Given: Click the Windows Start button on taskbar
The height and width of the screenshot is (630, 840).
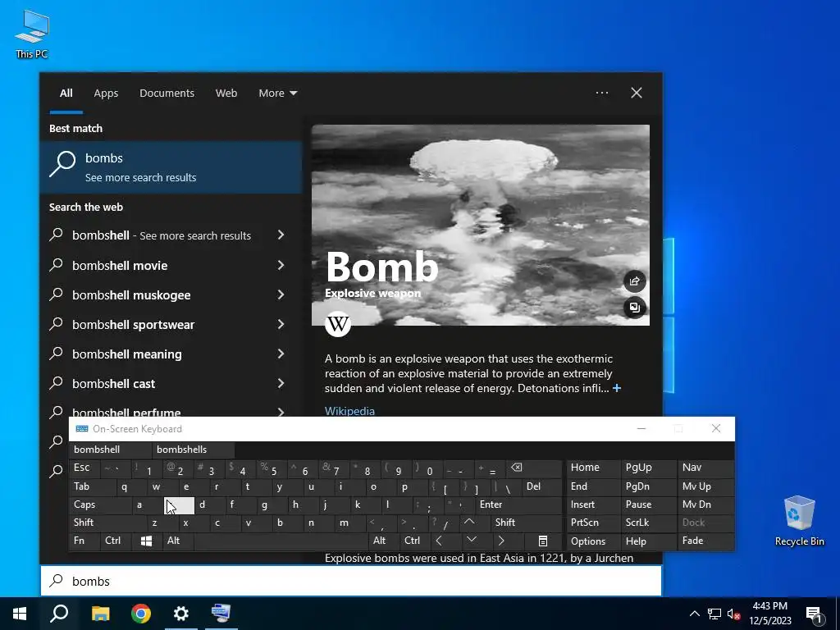Looking at the screenshot, I should click(20, 614).
